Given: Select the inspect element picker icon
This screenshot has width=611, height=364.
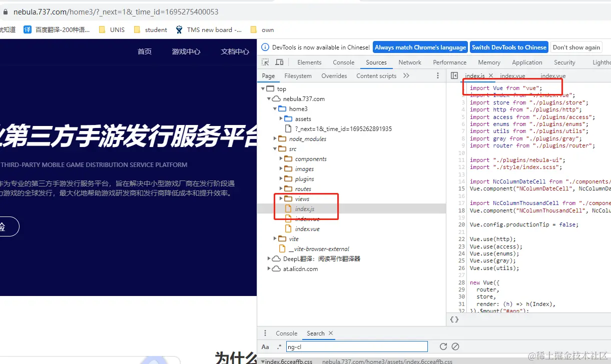Looking at the screenshot, I should click(266, 62).
